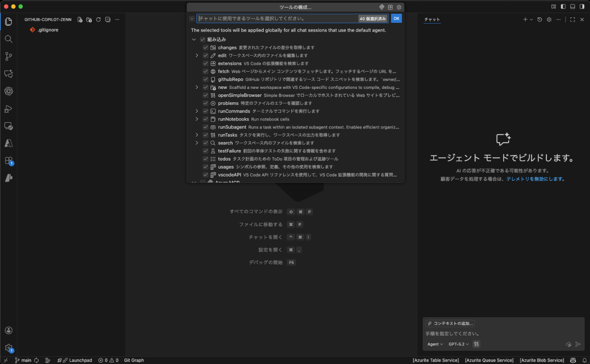
Task: Follow the テレメトリを無効にします link
Action: click(x=534, y=179)
